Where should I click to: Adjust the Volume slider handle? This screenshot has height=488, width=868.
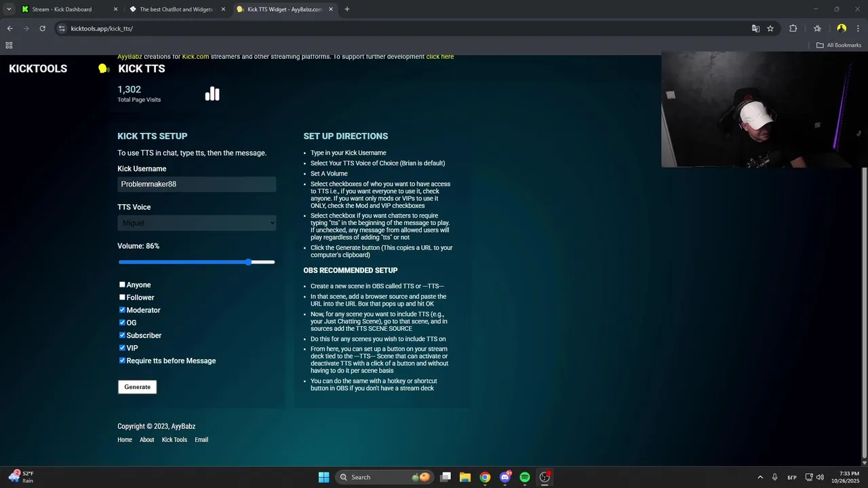(x=249, y=262)
